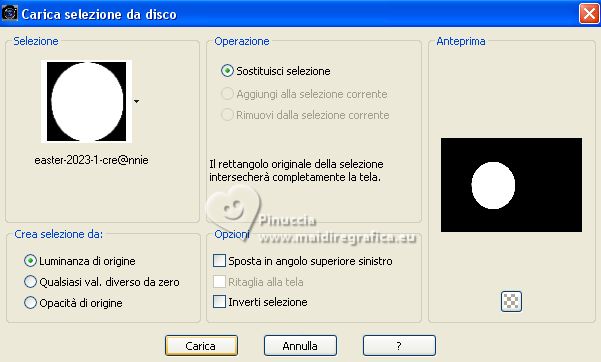This screenshot has height=362, width=601.
Task: Choose Qualsiasi val. diverso da zero
Action: (x=30, y=282)
